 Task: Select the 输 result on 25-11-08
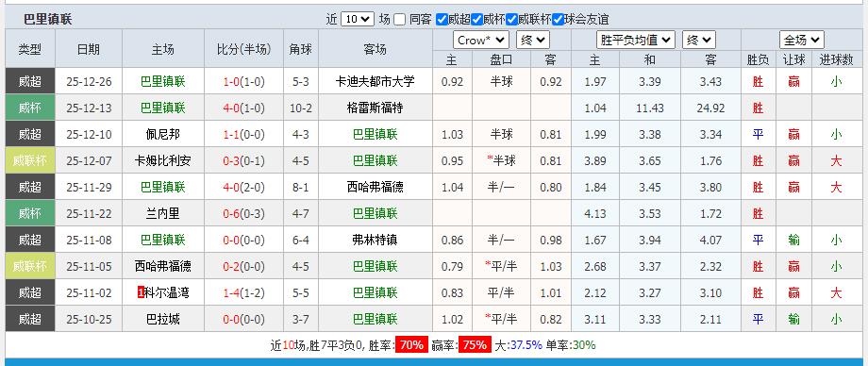click(x=793, y=241)
